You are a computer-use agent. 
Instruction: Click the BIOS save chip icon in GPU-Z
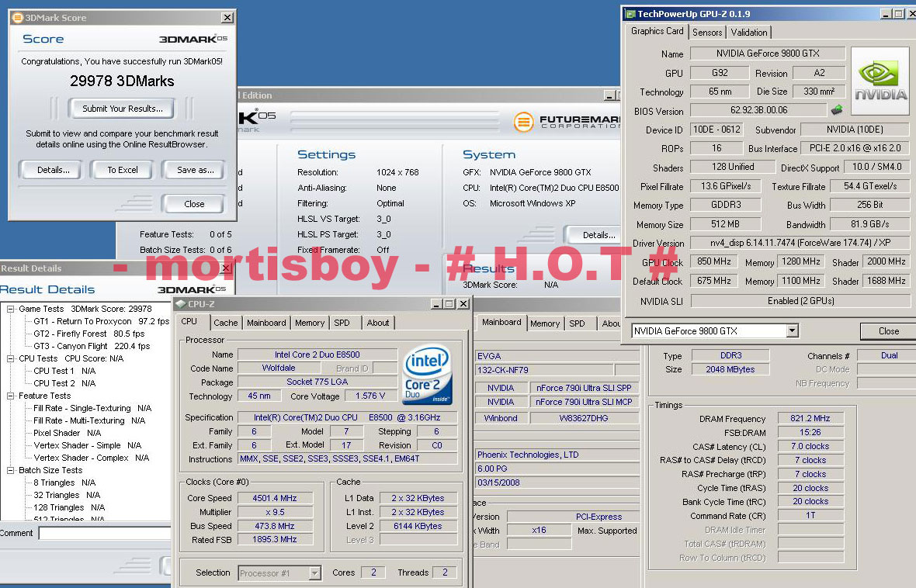[837, 110]
